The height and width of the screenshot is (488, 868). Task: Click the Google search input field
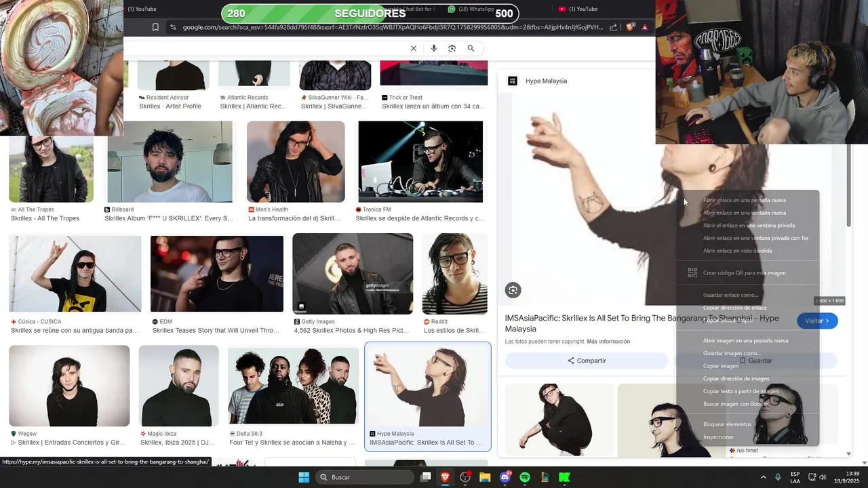pos(264,48)
